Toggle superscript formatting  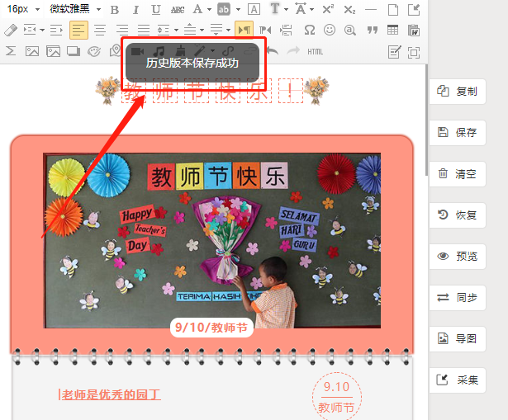(x=328, y=9)
